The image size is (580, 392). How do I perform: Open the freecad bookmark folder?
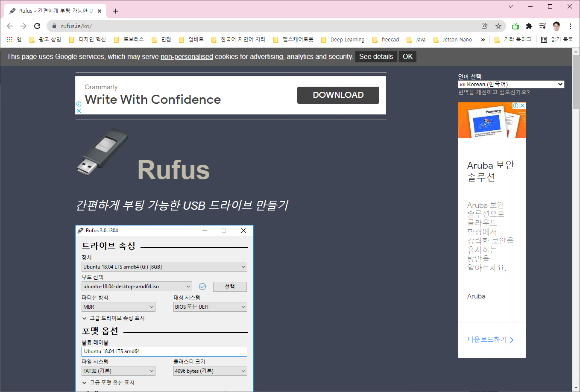[x=386, y=39]
